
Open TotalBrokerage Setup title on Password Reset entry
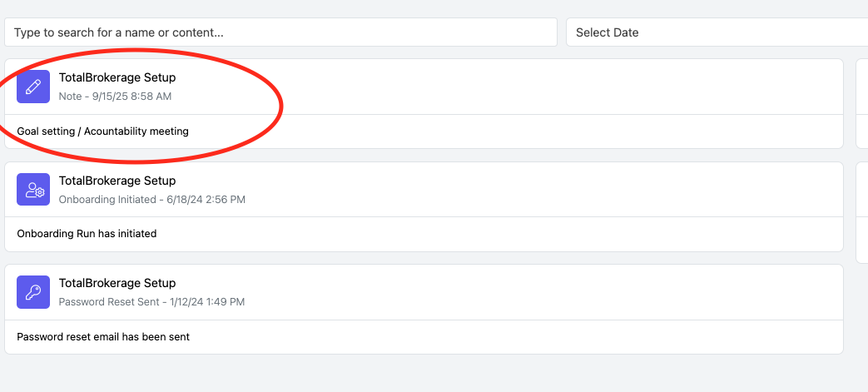117,283
